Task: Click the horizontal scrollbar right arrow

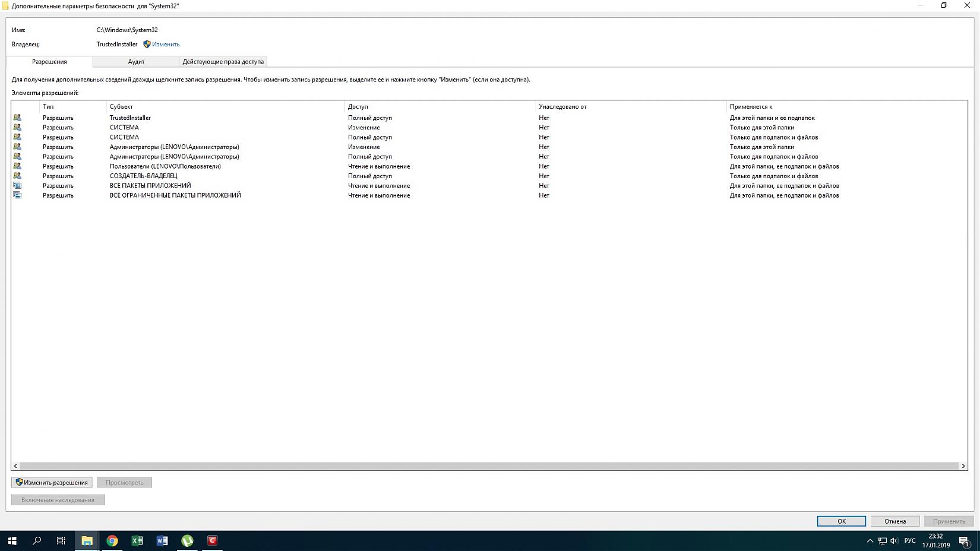Action: pyautogui.click(x=963, y=466)
